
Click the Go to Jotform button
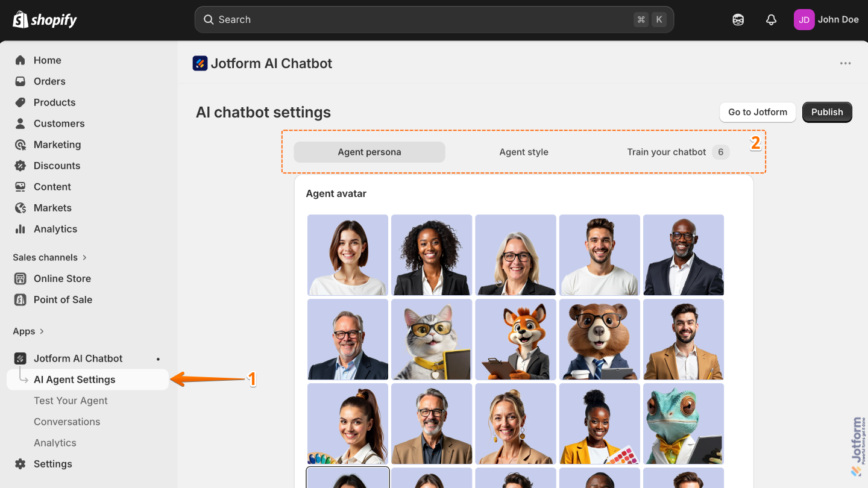pyautogui.click(x=757, y=112)
